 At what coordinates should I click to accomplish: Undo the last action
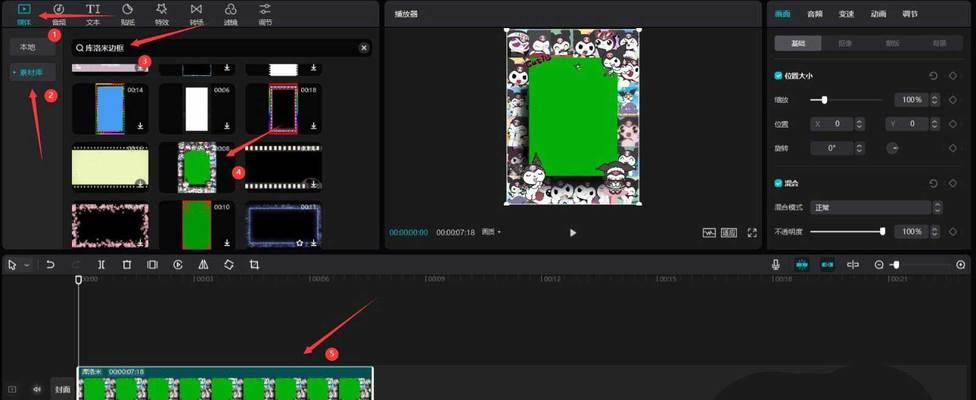[50, 265]
